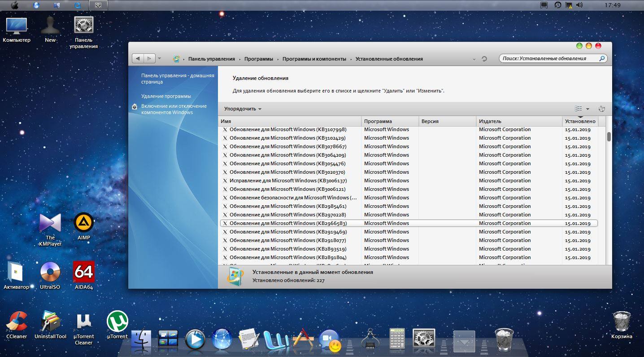Open the Компьютер desktop icon

pos(17,30)
